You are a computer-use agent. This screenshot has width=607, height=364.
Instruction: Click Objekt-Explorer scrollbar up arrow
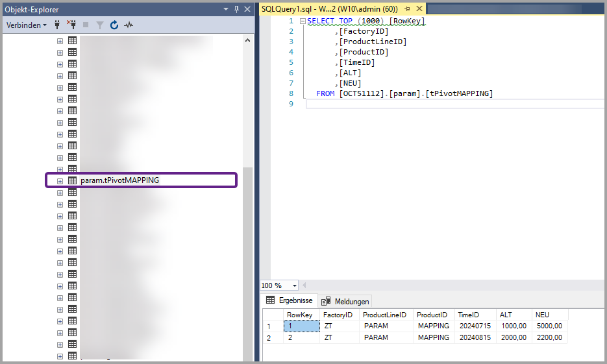[248, 40]
